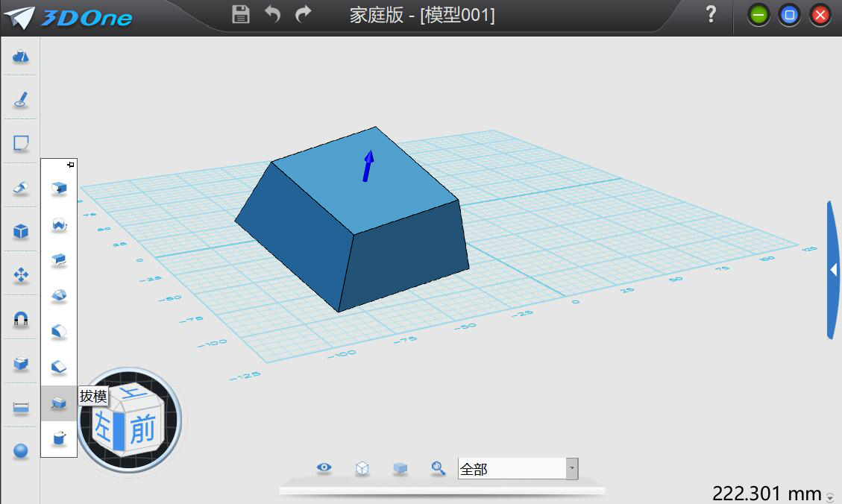Select the sphere tool at the toolbar bottom
The height and width of the screenshot is (504, 842).
click(x=19, y=450)
